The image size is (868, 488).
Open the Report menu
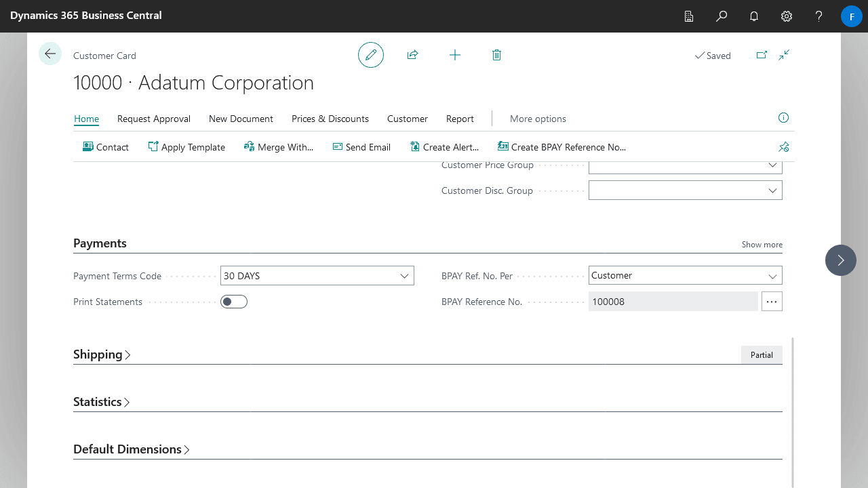coord(460,119)
